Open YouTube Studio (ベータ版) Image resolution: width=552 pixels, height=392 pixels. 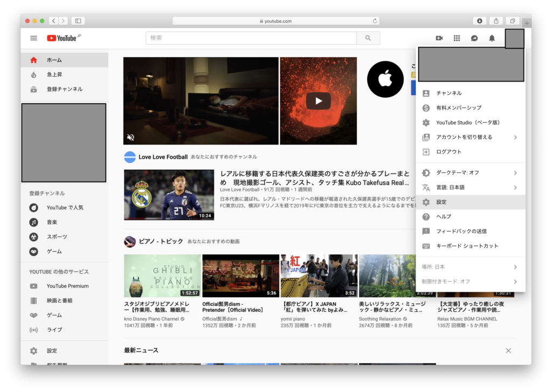470,122
